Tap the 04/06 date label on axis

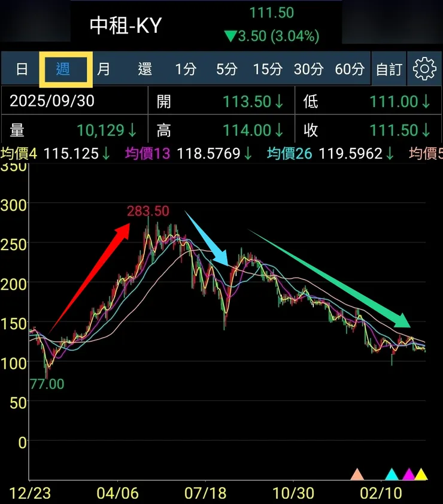pos(118,493)
